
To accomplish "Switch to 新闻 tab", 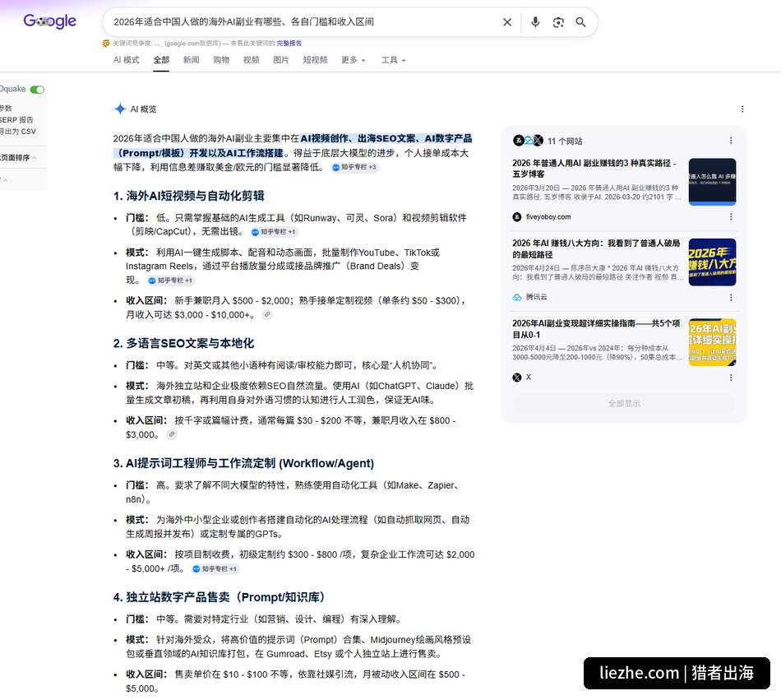I will click(191, 60).
